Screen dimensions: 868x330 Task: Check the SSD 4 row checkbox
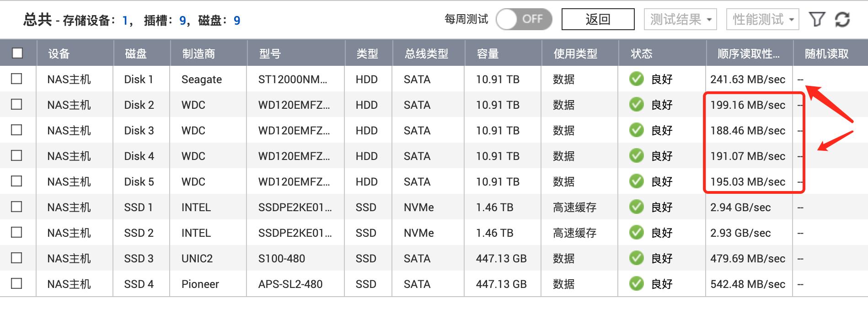[x=17, y=284]
